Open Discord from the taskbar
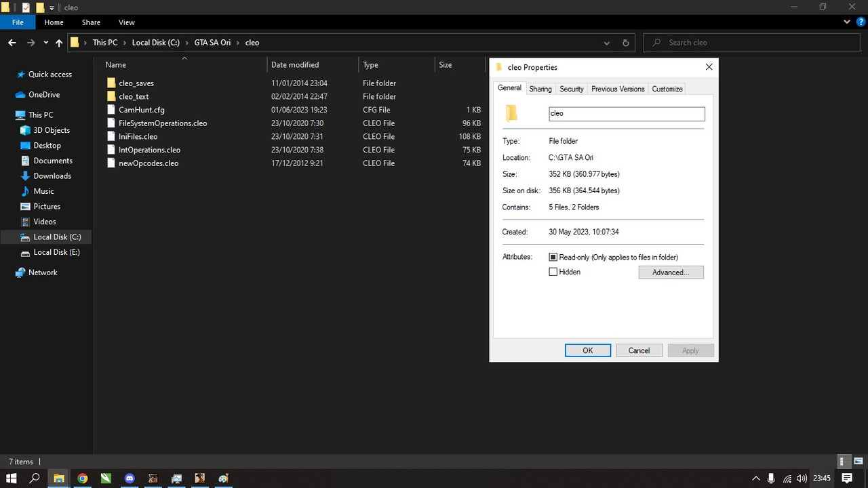Viewport: 868px width, 488px height. click(130, 478)
